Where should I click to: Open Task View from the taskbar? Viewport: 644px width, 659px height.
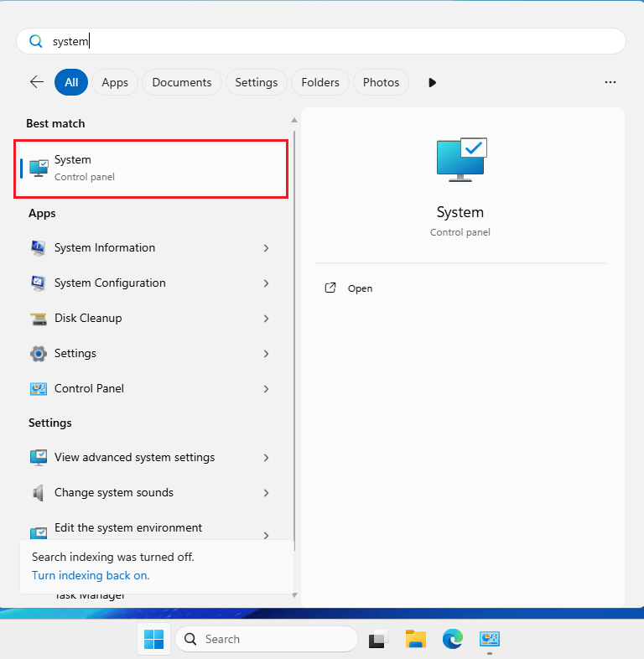point(377,639)
